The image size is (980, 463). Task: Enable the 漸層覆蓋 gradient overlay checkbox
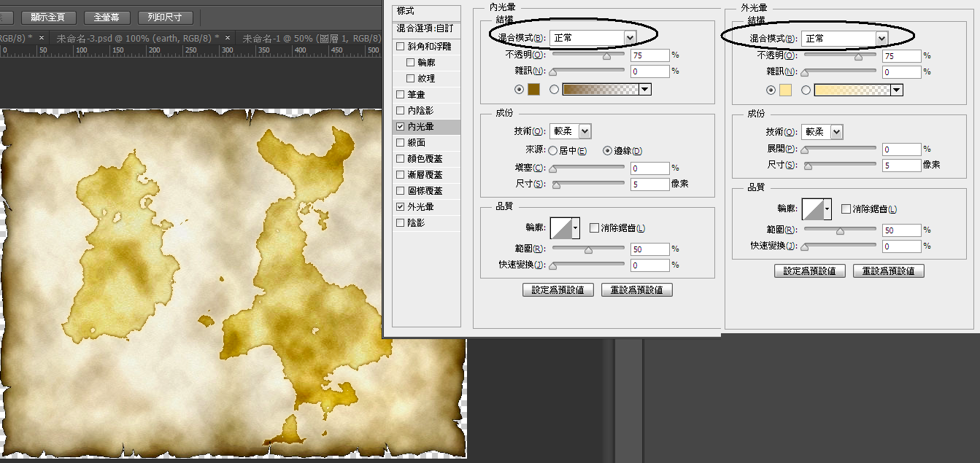400,174
